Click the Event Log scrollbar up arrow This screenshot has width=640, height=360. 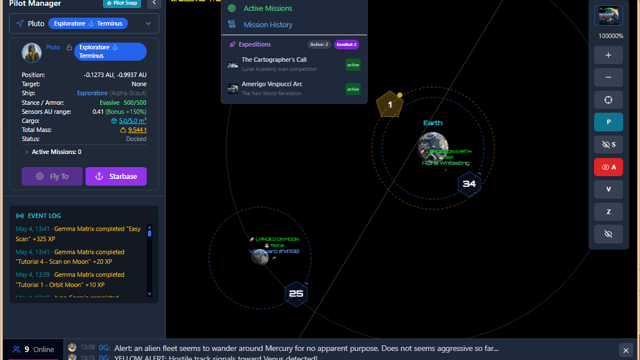tap(149, 227)
